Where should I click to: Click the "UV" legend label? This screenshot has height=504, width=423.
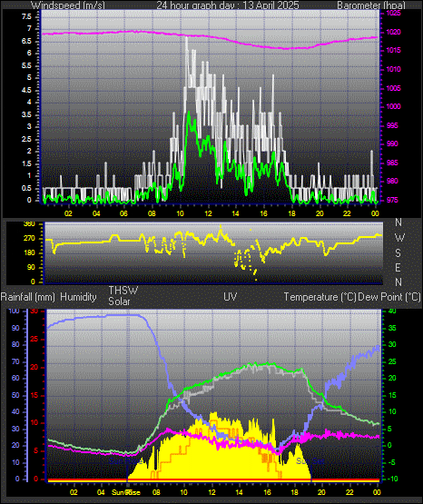(231, 297)
